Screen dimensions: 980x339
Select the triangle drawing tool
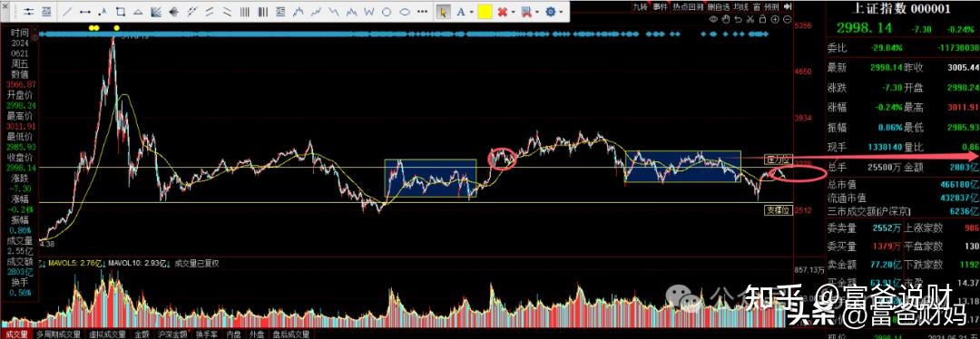pyautogui.click(x=138, y=12)
